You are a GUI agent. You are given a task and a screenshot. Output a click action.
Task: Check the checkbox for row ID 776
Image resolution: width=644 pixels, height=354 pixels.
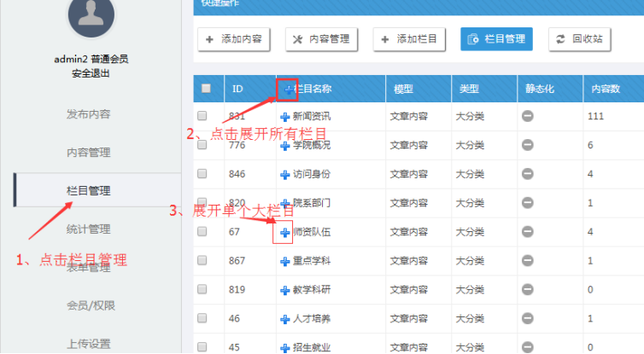click(x=202, y=145)
